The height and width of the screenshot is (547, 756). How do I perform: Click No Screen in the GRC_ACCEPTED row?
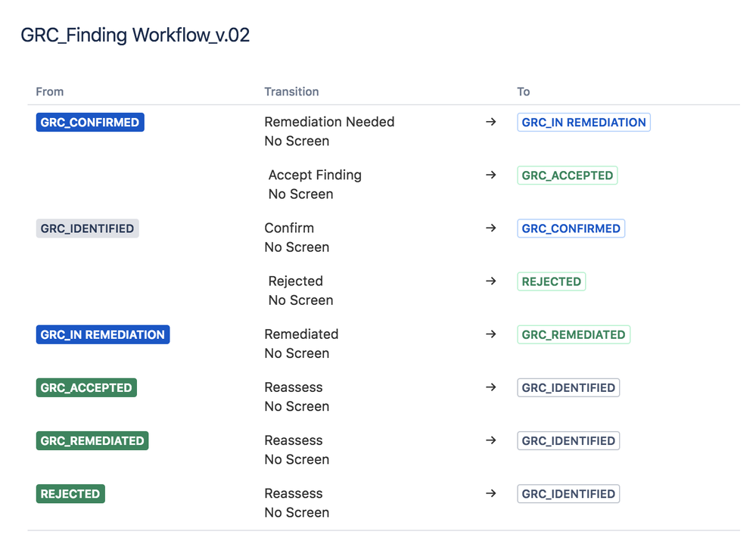coord(297,406)
